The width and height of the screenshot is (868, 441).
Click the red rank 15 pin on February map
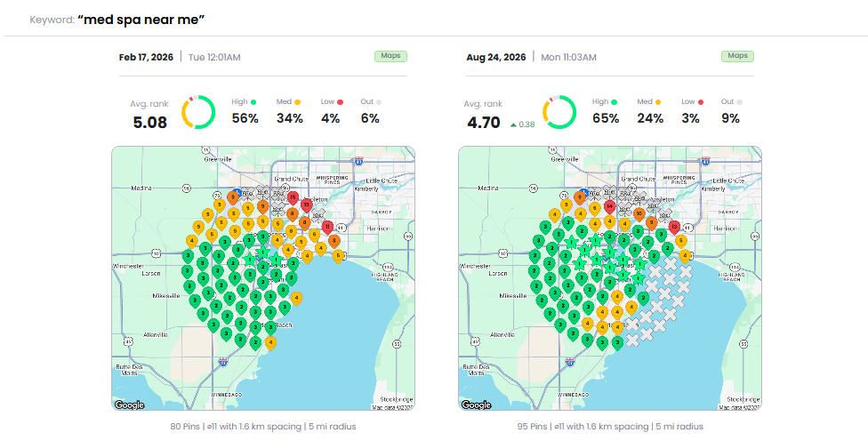tap(293, 197)
